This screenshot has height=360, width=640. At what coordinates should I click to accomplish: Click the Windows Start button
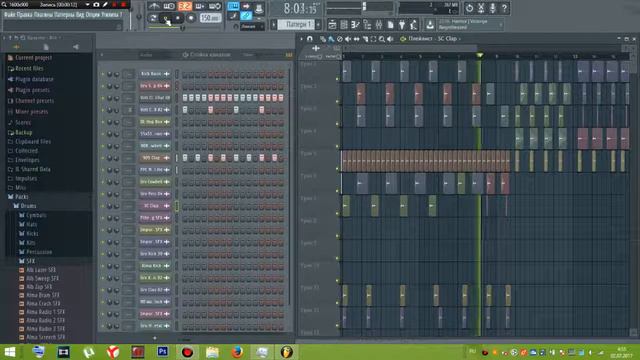click(x=9, y=351)
